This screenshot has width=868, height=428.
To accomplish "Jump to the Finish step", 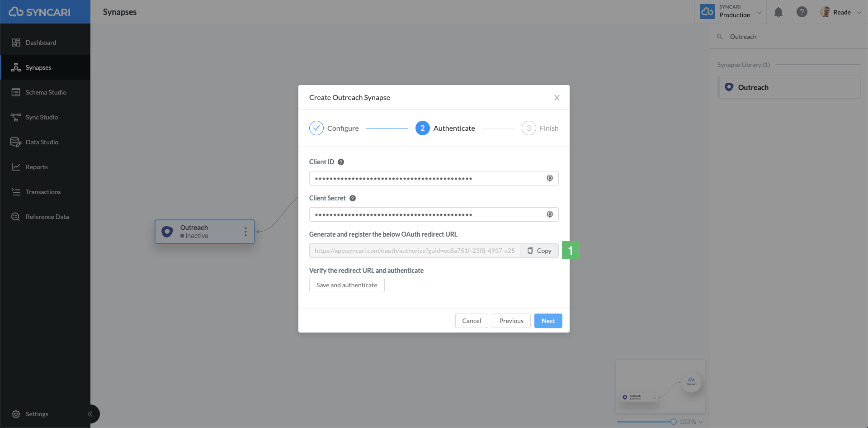I will point(540,128).
